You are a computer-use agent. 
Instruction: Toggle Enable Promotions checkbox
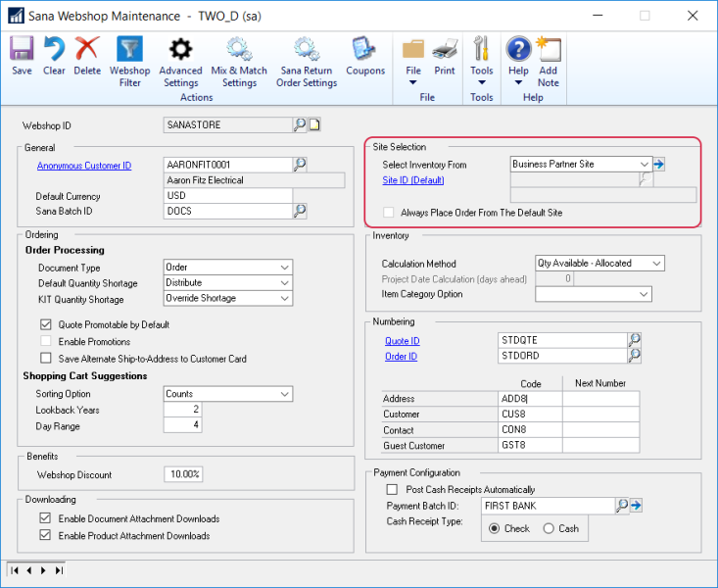pos(45,341)
